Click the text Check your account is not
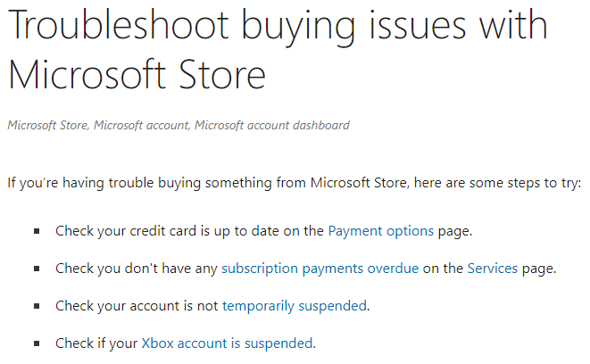The image size is (590, 364). click(137, 306)
